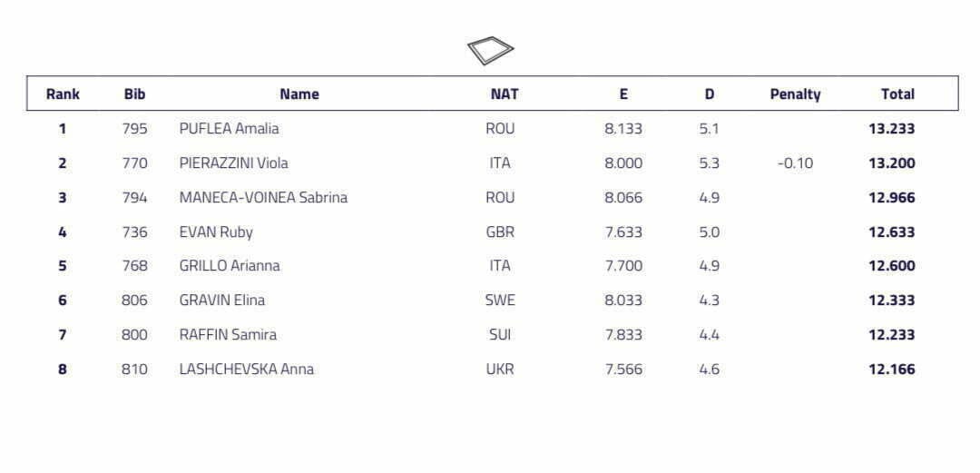Click the Rank column header
The image size is (980, 473).
click(x=63, y=94)
